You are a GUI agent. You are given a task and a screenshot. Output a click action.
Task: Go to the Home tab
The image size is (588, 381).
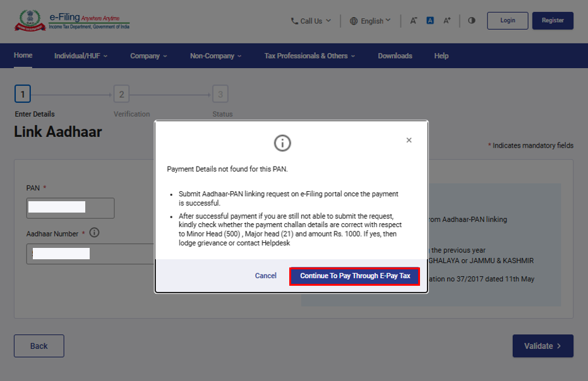23,56
